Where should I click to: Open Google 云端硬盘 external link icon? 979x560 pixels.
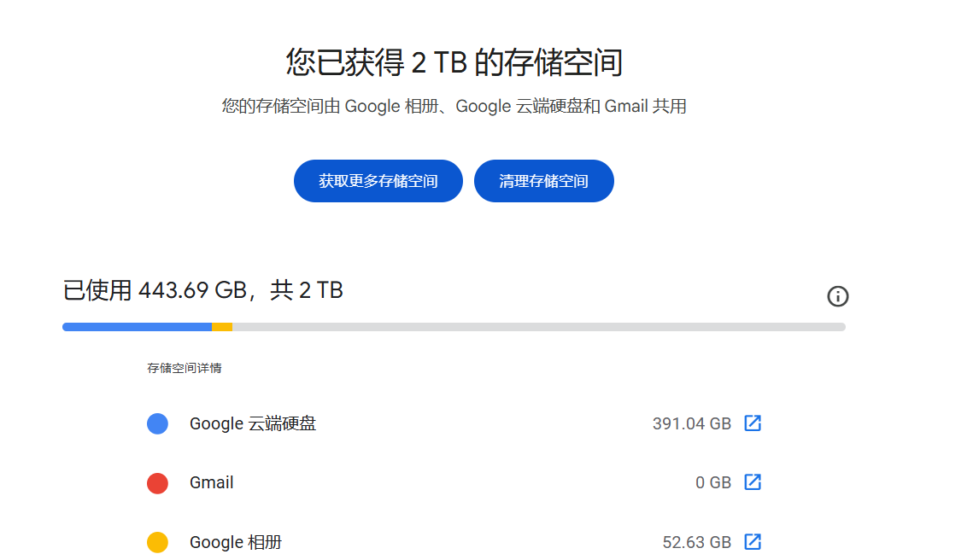click(753, 423)
